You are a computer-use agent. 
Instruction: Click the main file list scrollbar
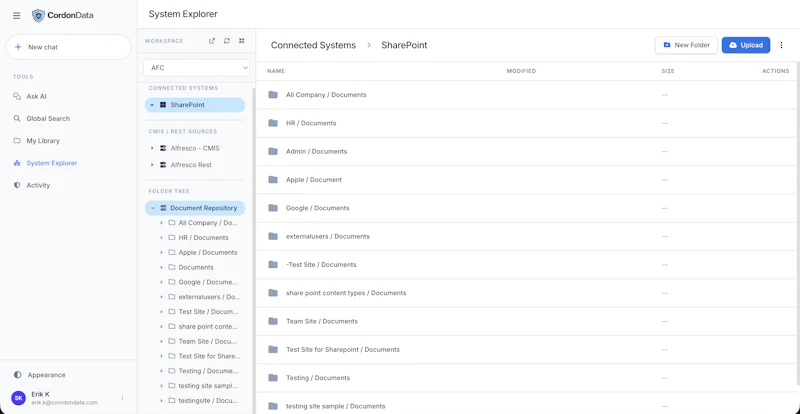pos(798,222)
